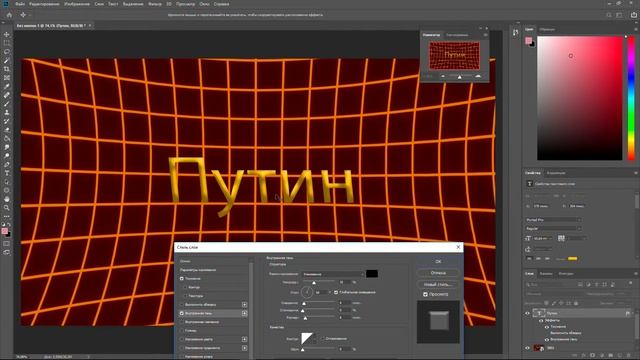Open the blend mode dropdown showing Умножение

point(333,274)
